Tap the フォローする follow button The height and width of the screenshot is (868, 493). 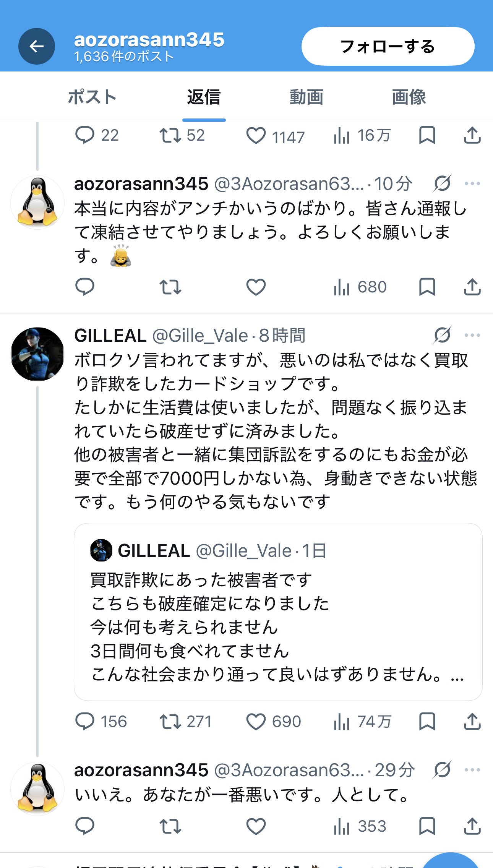click(388, 46)
